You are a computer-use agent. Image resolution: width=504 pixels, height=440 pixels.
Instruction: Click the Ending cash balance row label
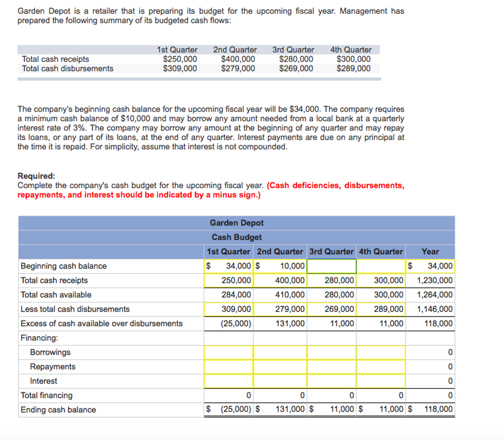pyautogui.click(x=58, y=410)
